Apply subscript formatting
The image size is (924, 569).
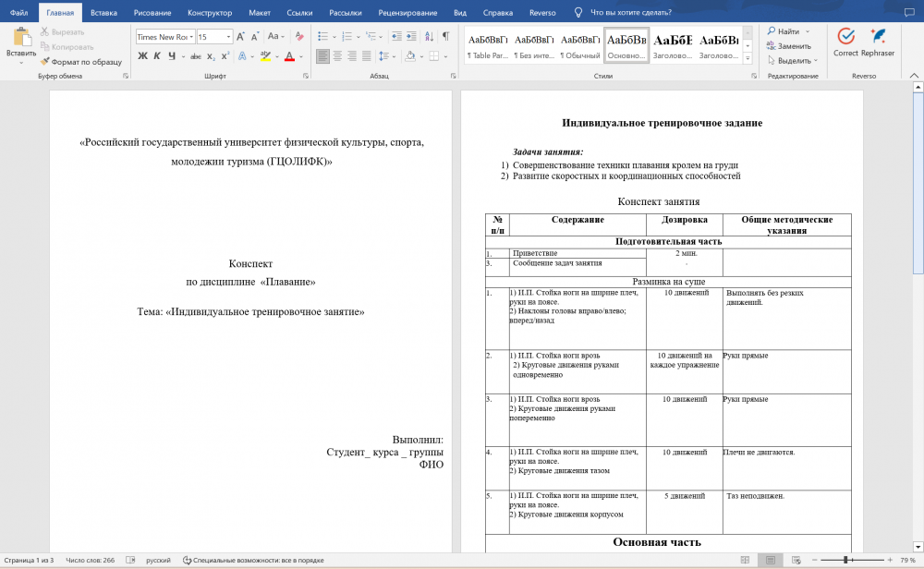click(x=211, y=56)
